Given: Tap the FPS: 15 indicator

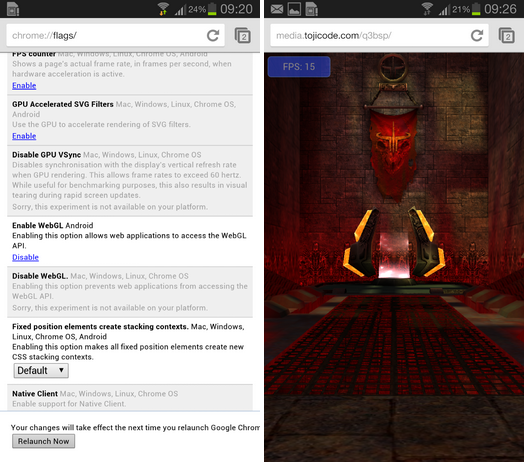Looking at the screenshot, I should click(x=299, y=67).
